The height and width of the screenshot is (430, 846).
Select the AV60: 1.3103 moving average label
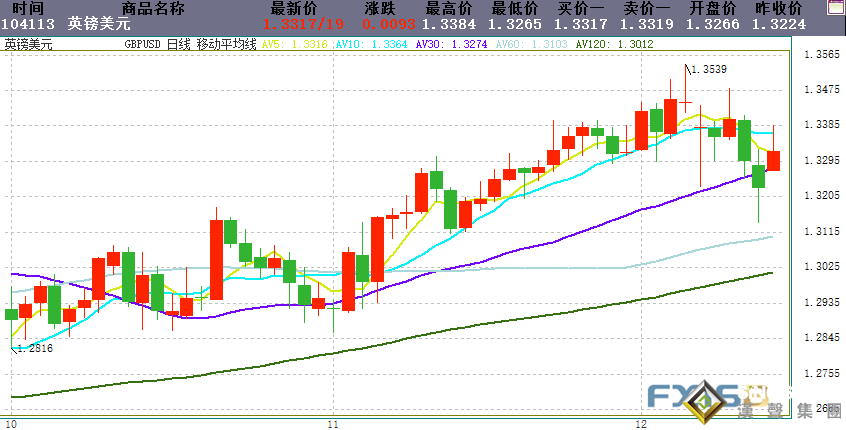point(531,44)
